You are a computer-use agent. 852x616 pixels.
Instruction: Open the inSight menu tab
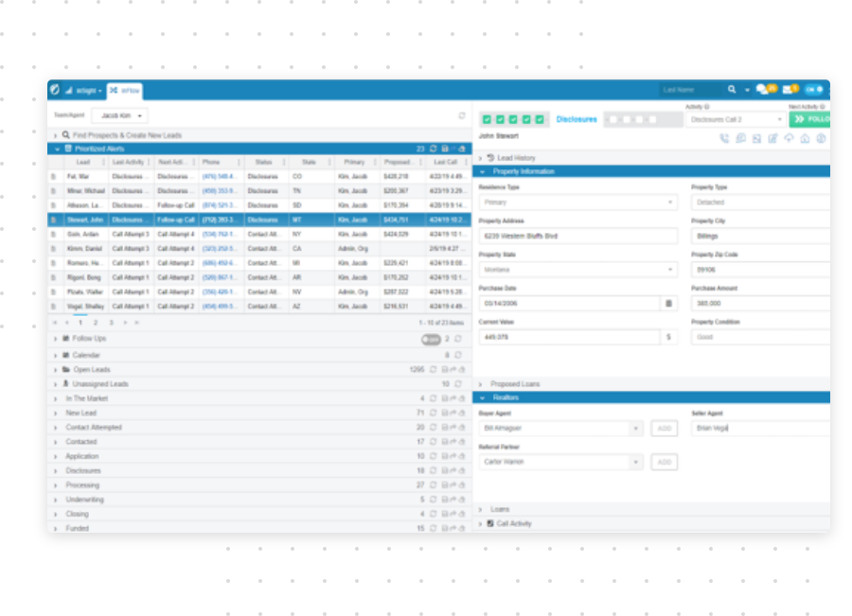[82, 91]
